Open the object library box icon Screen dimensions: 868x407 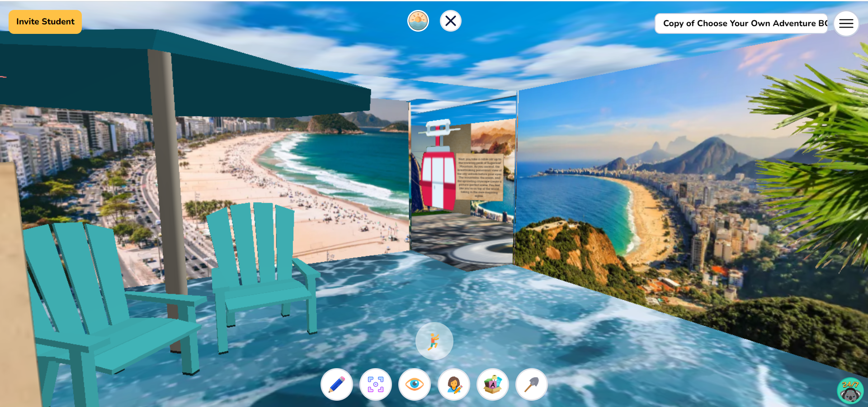click(492, 384)
